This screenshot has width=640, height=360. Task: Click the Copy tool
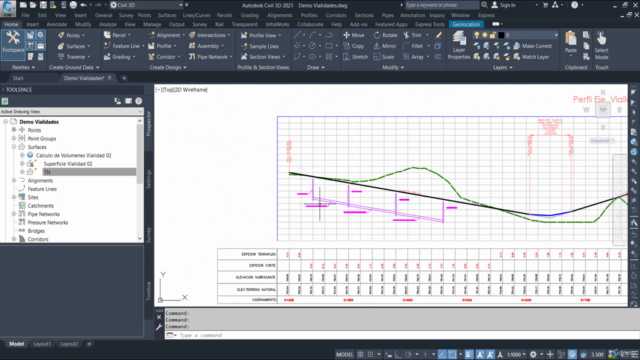(x=353, y=46)
